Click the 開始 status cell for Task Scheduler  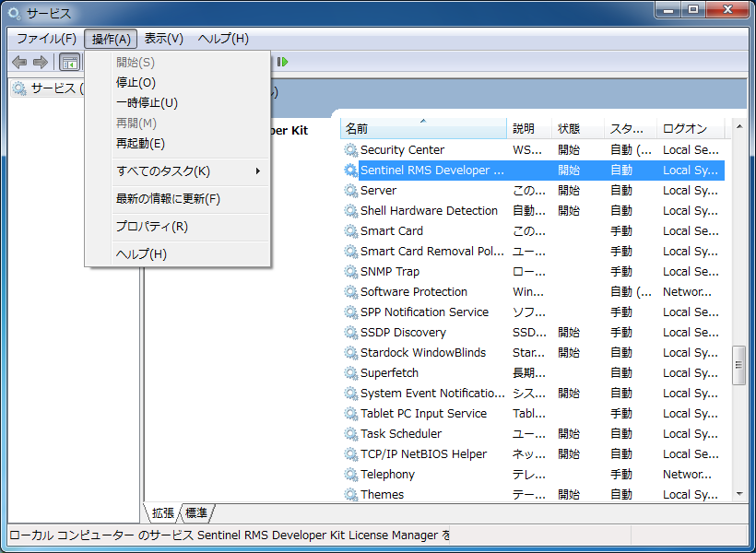tap(569, 433)
